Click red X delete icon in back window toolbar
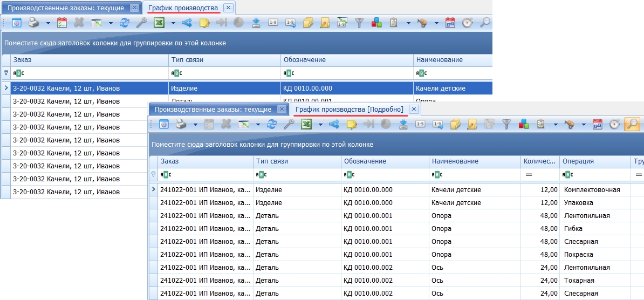This screenshot has width=644, height=300. click(x=79, y=23)
